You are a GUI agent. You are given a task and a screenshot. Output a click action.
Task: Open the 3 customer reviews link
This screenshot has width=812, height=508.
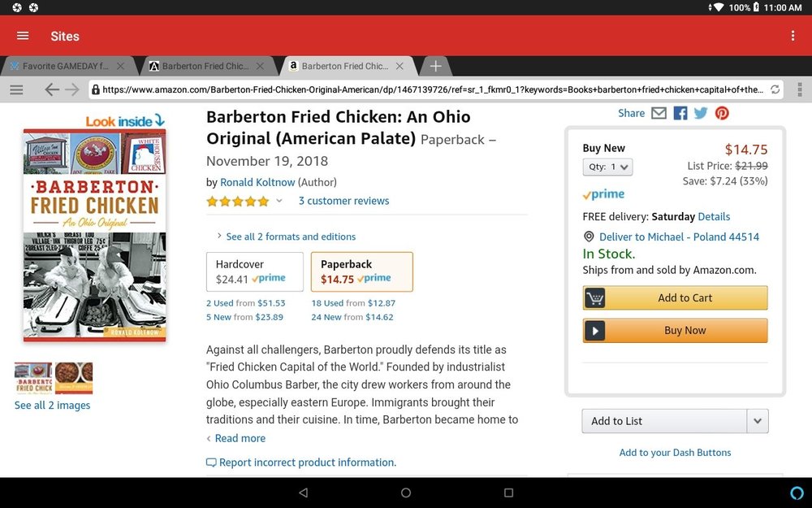click(x=343, y=201)
